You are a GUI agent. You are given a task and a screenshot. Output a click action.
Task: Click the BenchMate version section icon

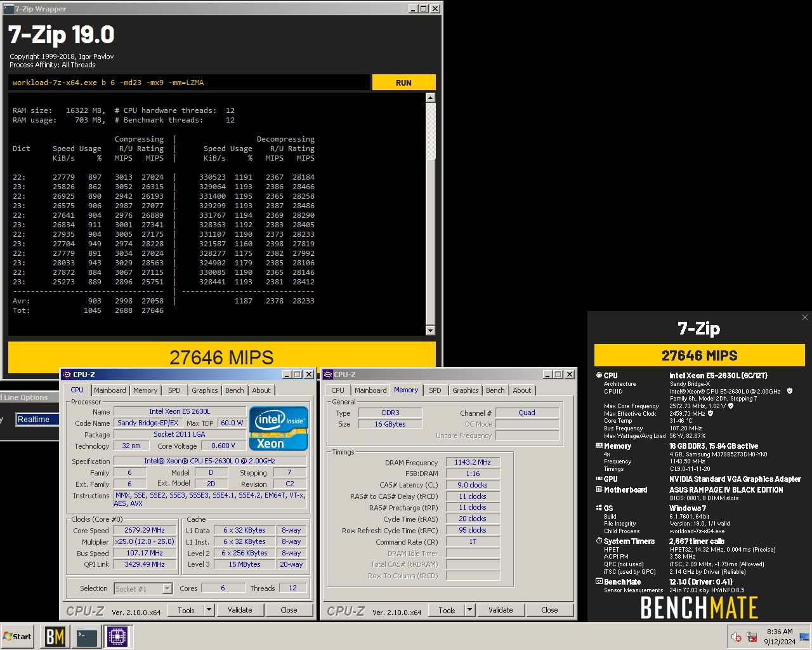tap(599, 581)
